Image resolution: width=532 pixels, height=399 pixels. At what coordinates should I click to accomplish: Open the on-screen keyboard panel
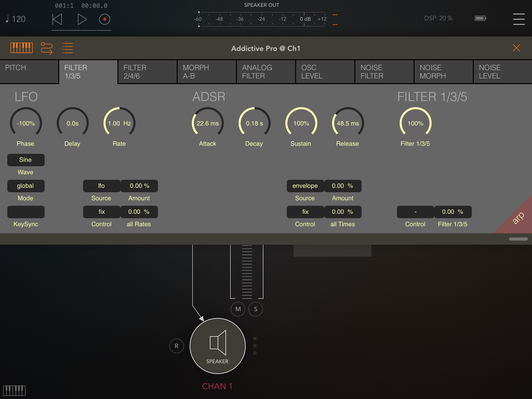point(21,48)
